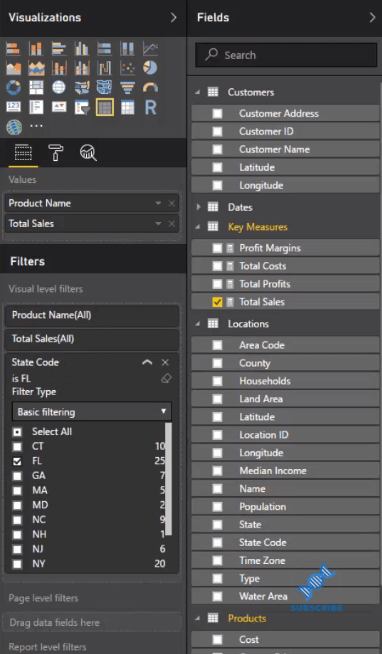Click the Product Name(All) filter card
Image resolution: width=382 pixels, height=654 pixels.
tap(92, 315)
